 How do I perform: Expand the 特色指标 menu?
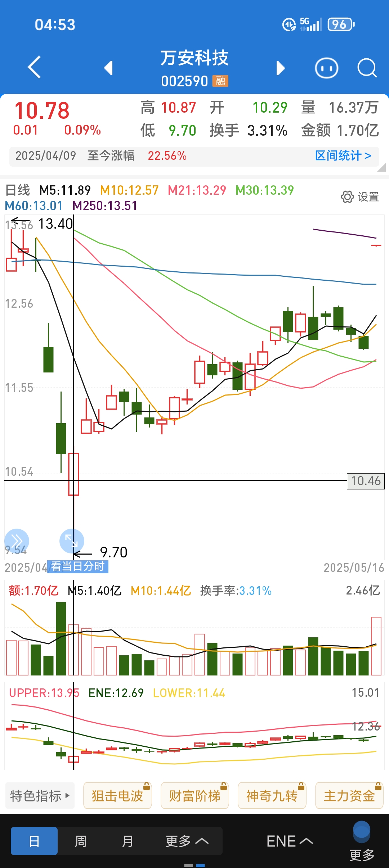pyautogui.click(x=40, y=796)
